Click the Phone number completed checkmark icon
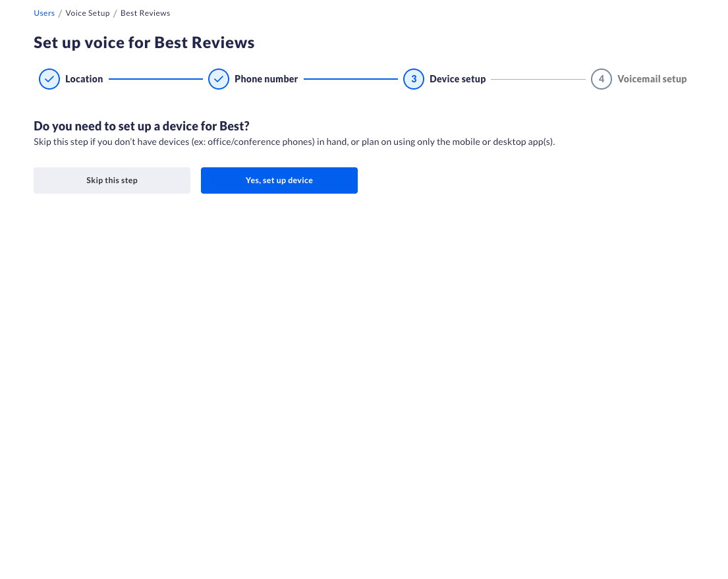Viewport: 728px width, 579px height. click(x=218, y=78)
